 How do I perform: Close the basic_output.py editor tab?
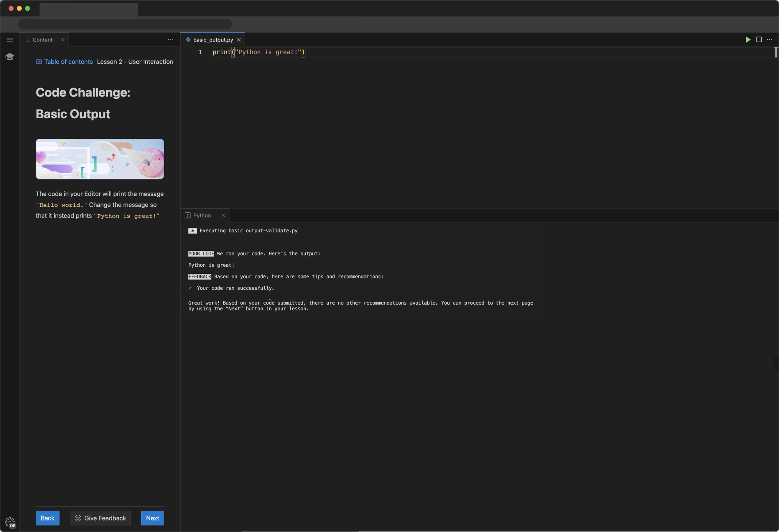click(239, 40)
